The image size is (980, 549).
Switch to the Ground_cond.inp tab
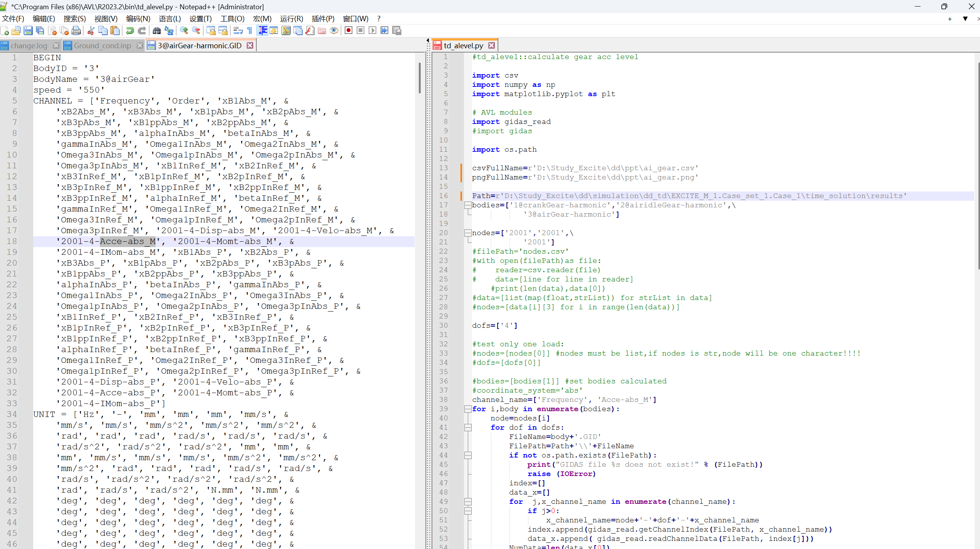(x=102, y=46)
